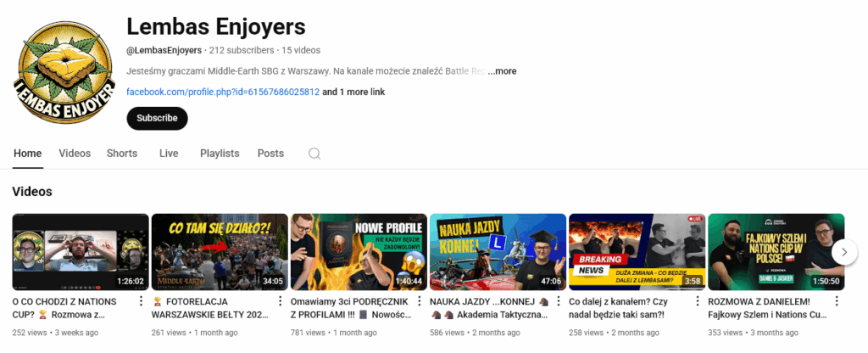Open video title O CO CHODZI Z NATIONS CUP
Screen dimensions: 868x353
65,309
